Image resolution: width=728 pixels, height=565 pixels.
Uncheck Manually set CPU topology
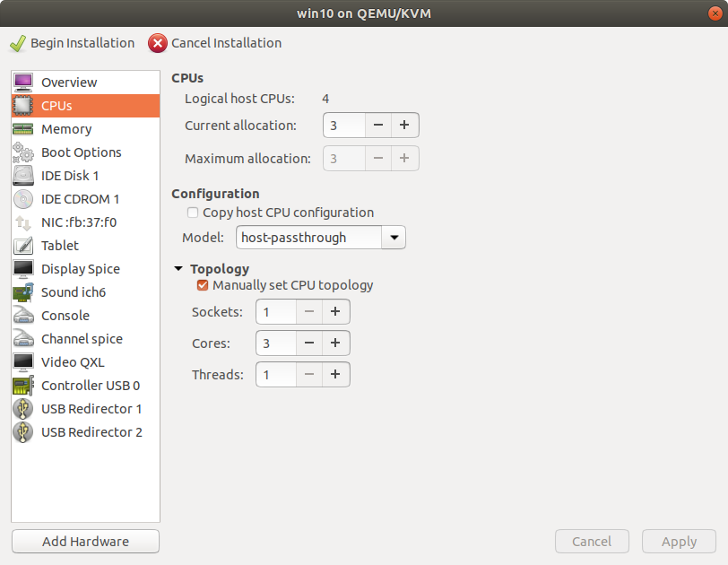(x=203, y=285)
